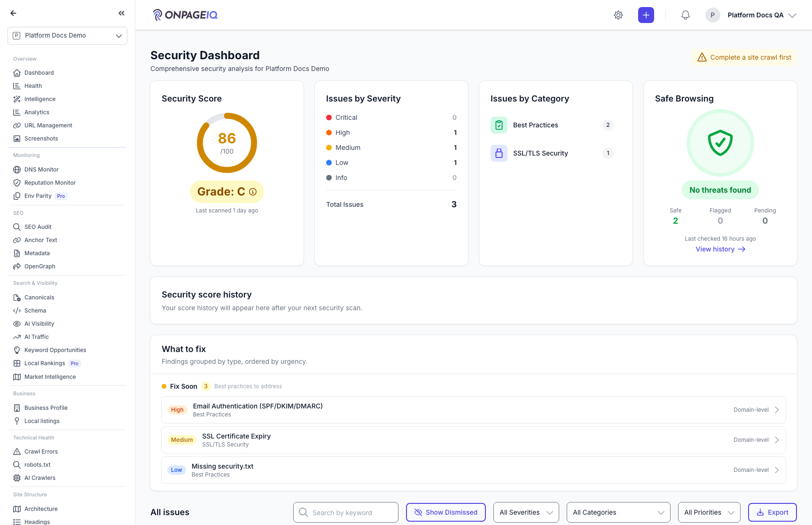
Task: Click the View history link
Action: click(720, 249)
